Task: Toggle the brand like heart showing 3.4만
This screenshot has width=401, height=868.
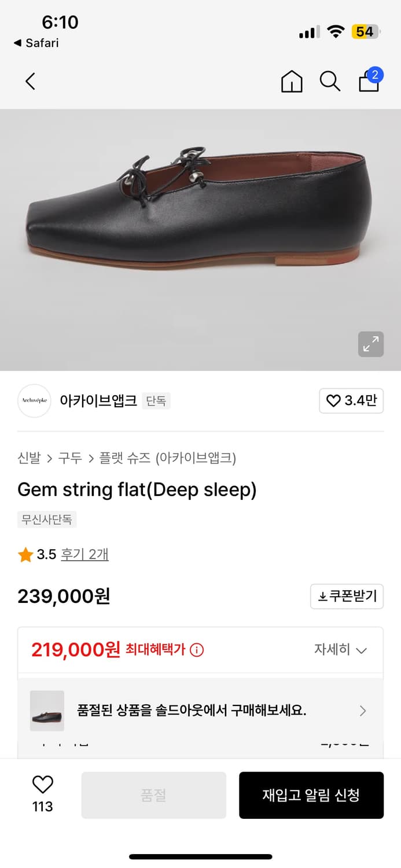Action: coord(351,401)
